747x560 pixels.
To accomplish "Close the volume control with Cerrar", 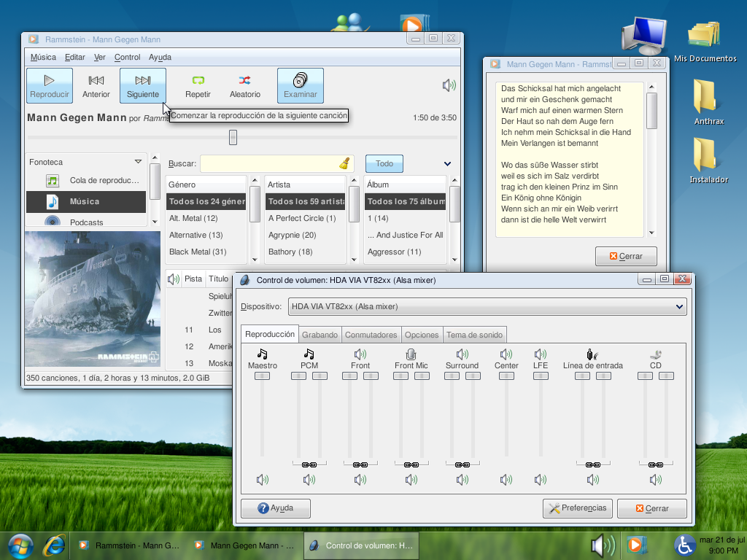I will point(652,508).
